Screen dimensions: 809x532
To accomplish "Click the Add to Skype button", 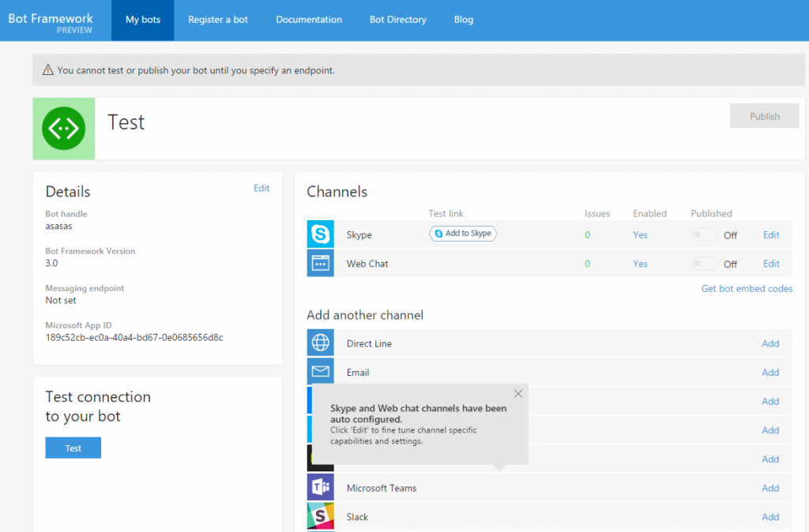I will coord(463,234).
